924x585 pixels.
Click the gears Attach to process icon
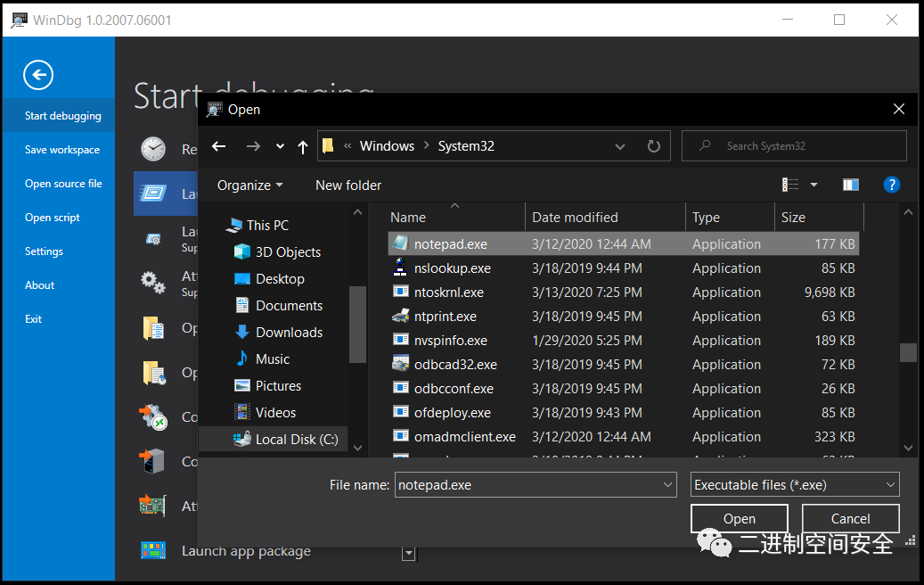[153, 282]
